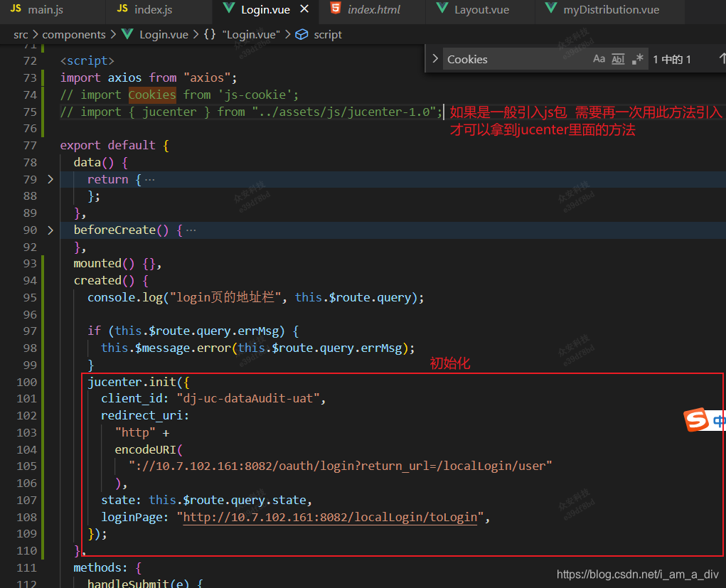This screenshot has height=588, width=726.
Task: Open the index.html tab
Action: click(x=373, y=10)
